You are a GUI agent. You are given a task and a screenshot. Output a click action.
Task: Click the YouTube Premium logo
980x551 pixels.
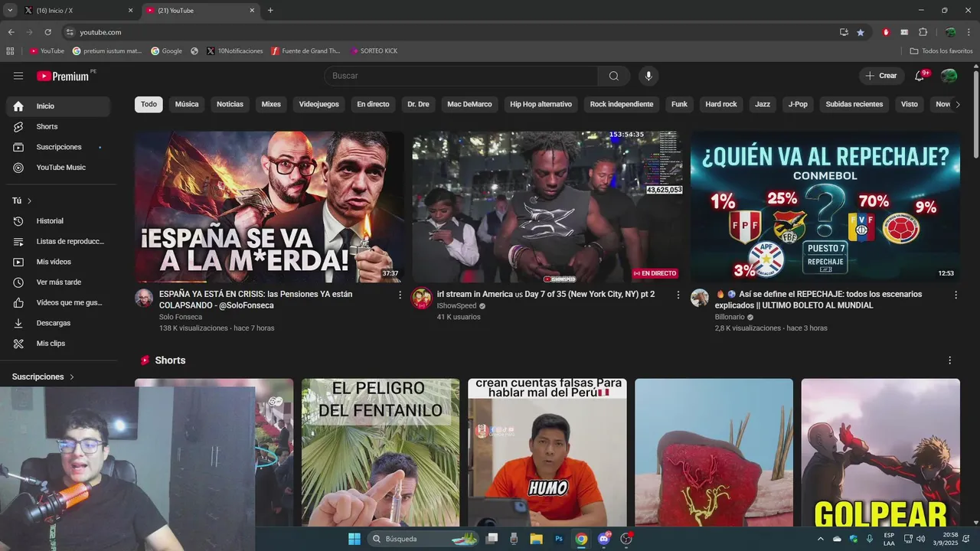(x=64, y=76)
